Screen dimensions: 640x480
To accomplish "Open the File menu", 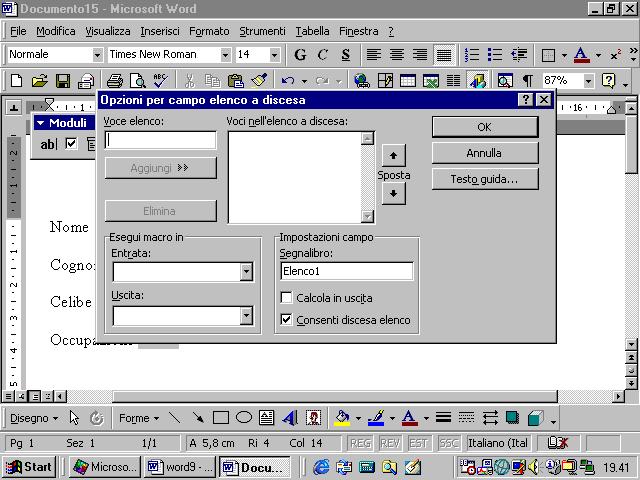I will (18, 31).
